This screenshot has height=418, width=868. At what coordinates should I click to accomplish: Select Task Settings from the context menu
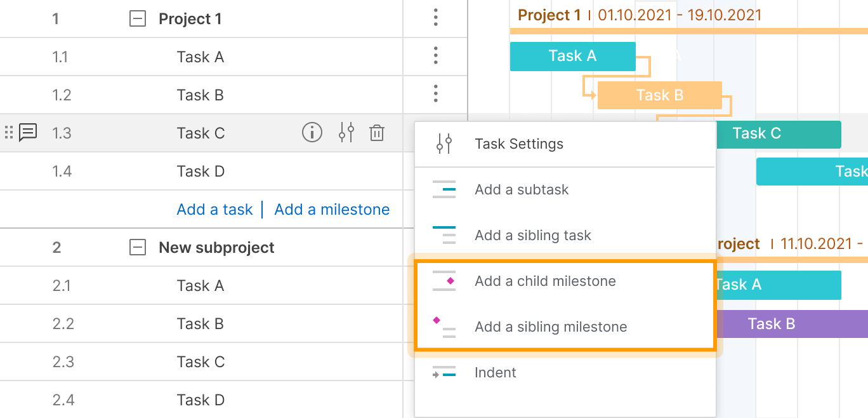pyautogui.click(x=519, y=144)
